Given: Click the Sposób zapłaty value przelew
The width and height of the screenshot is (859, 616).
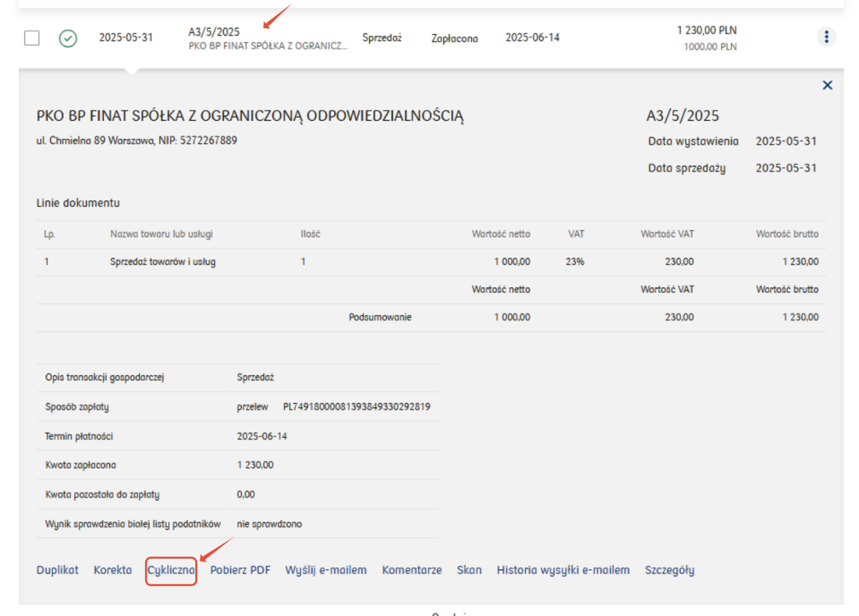Looking at the screenshot, I should [x=252, y=407].
